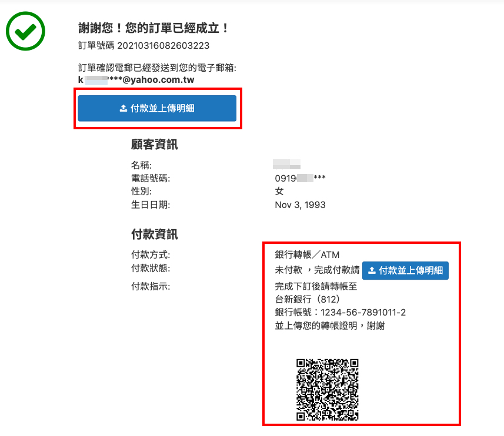Click the gender value 女
Screen dimensions: 504x436
coord(279,192)
